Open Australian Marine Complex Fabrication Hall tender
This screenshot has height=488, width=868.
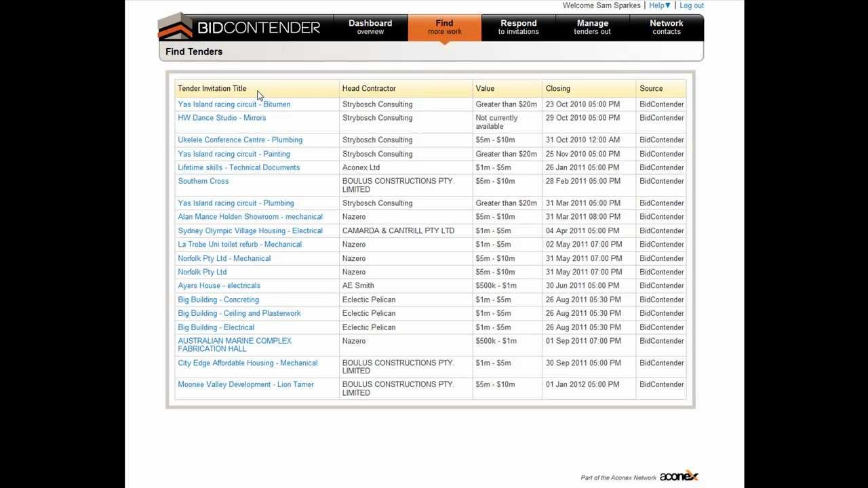pyautogui.click(x=235, y=345)
